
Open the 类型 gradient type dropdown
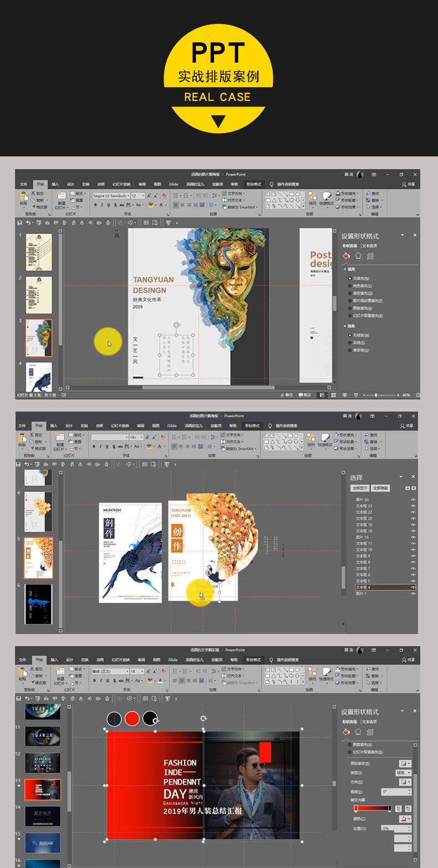pyautogui.click(x=403, y=773)
